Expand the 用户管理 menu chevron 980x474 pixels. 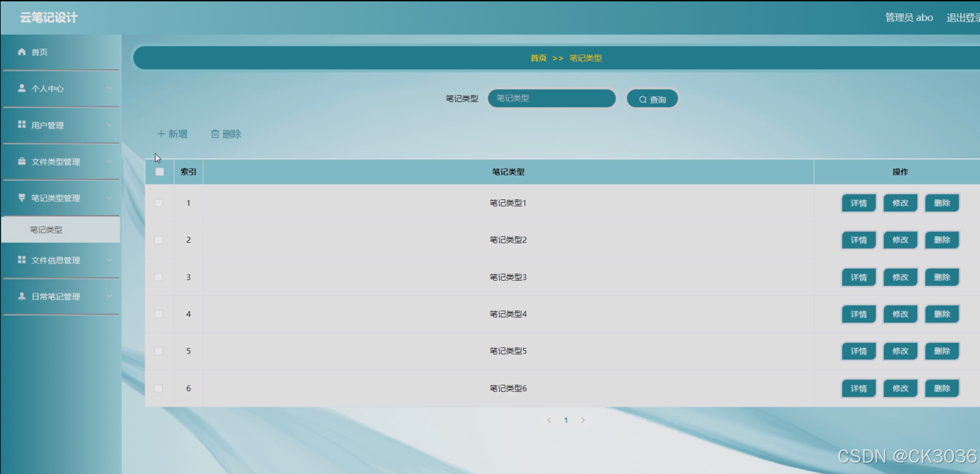pyautogui.click(x=109, y=125)
